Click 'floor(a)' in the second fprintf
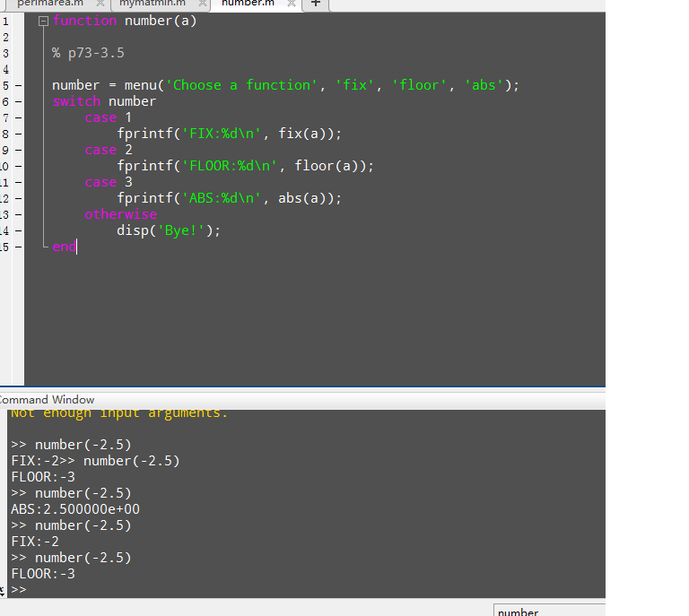689x616 pixels. pos(326,166)
